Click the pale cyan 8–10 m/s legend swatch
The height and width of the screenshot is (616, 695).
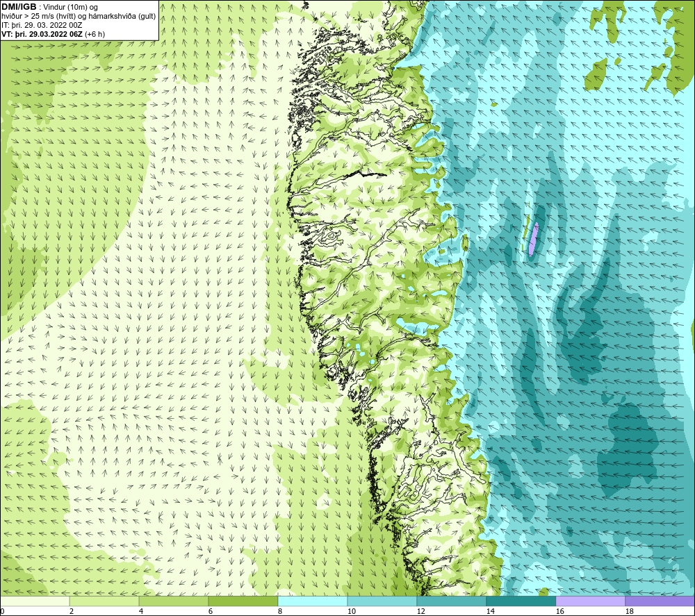[313, 601]
